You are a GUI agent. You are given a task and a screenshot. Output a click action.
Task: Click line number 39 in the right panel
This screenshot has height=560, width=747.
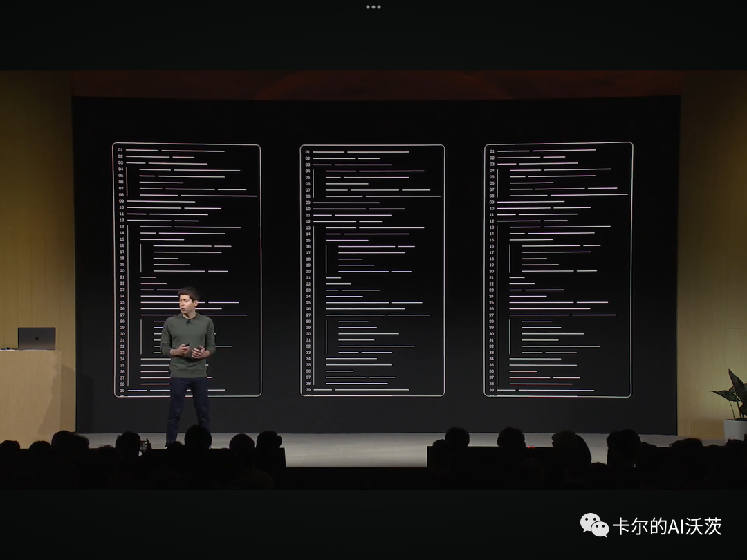pyautogui.click(x=492, y=390)
